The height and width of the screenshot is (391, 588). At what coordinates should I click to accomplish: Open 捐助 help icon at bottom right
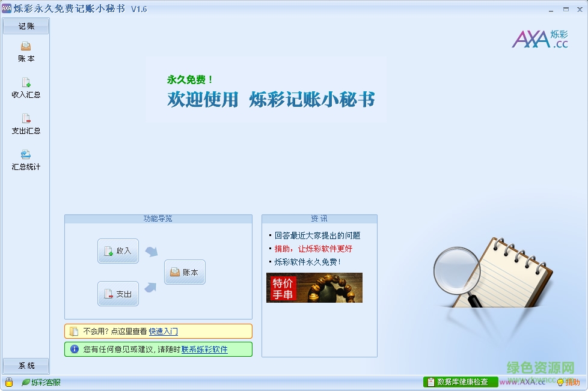point(571,381)
